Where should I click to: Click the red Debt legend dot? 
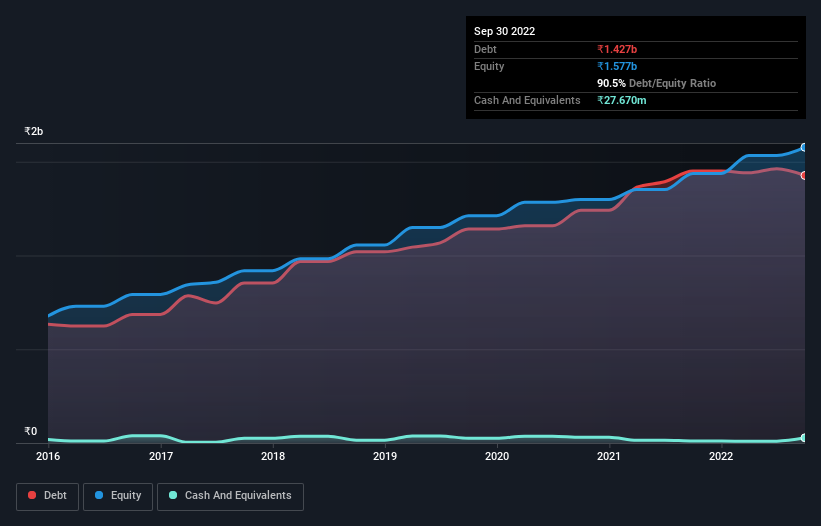point(32,495)
